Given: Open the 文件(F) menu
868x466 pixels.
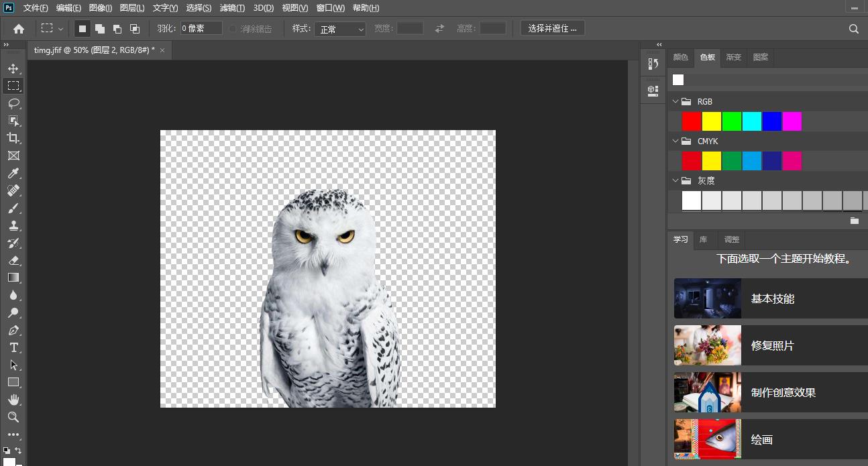Looking at the screenshot, I should point(36,8).
